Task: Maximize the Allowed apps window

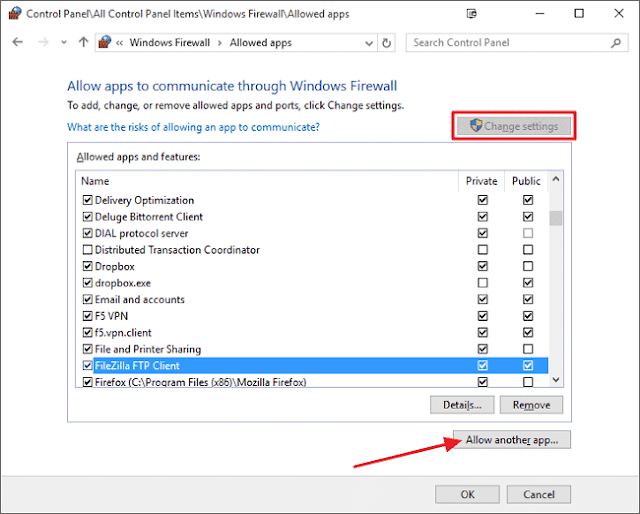Action: click(x=579, y=13)
